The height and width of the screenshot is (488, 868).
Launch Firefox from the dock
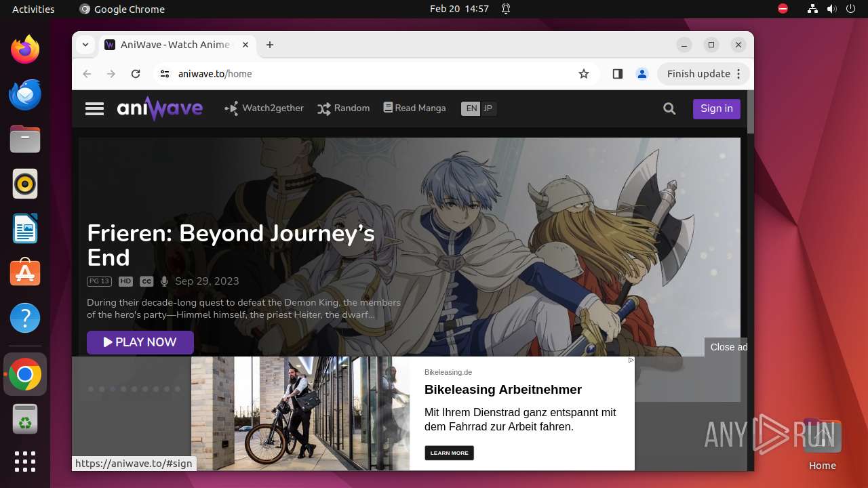coord(25,49)
